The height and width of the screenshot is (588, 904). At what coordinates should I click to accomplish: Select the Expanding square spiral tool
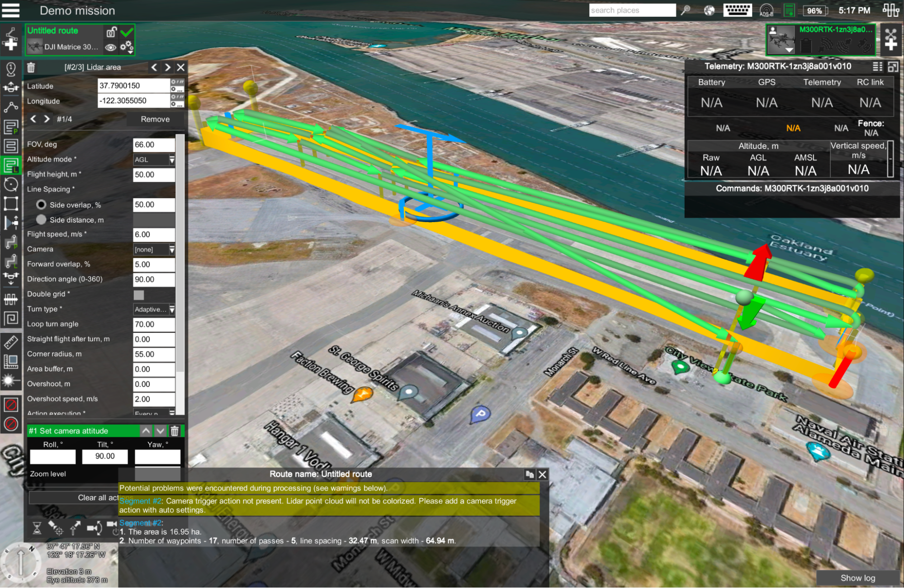pos(11,318)
